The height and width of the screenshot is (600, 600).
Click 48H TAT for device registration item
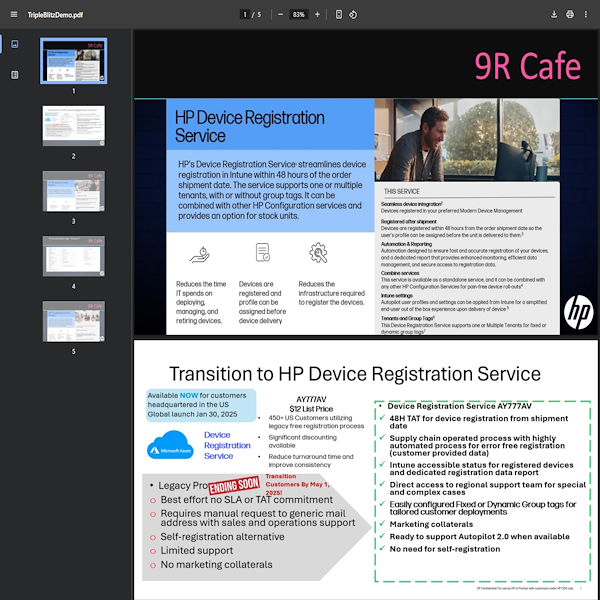click(x=479, y=422)
